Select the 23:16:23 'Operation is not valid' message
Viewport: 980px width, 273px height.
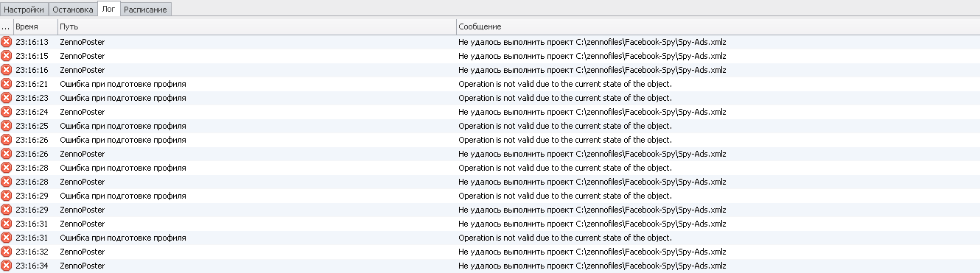(x=565, y=98)
